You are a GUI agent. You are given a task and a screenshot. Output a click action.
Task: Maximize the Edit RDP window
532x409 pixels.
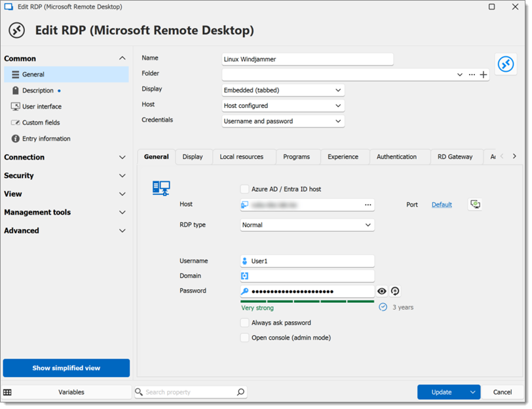pyautogui.click(x=491, y=7)
